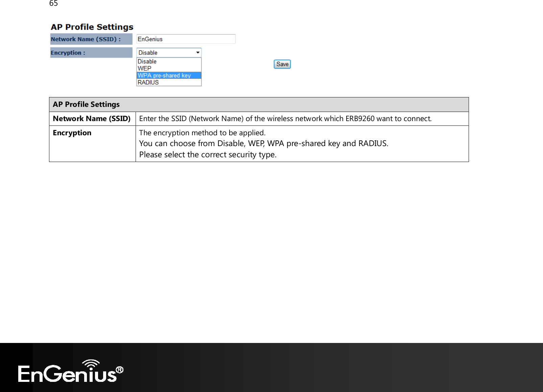
Task: Click the AP Profile Settings table header
Action: coord(259,105)
